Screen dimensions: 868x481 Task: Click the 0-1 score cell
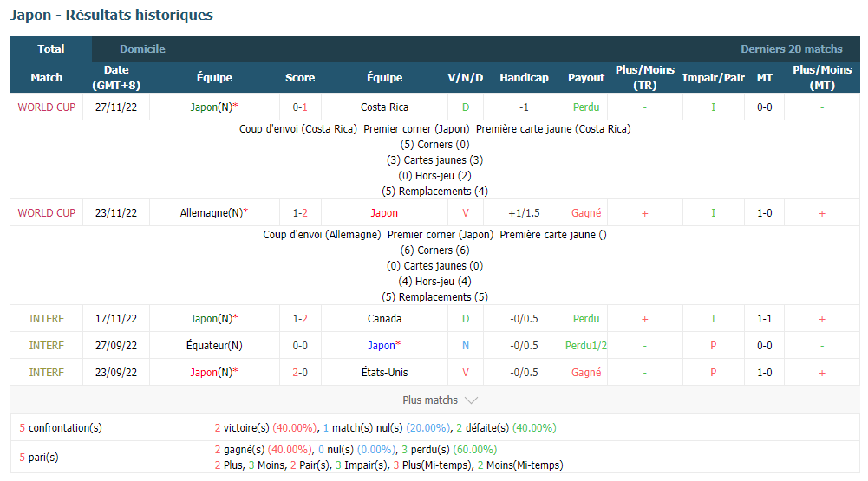pos(300,107)
